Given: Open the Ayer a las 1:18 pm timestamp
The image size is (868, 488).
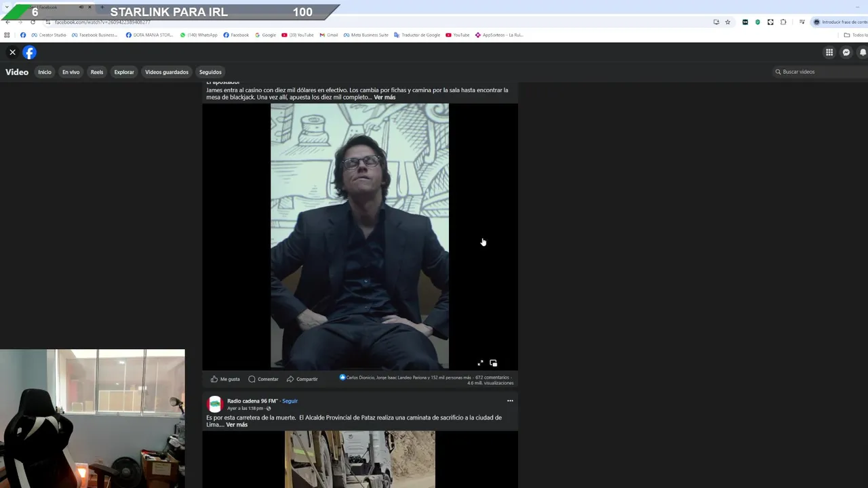Looking at the screenshot, I should (x=245, y=409).
